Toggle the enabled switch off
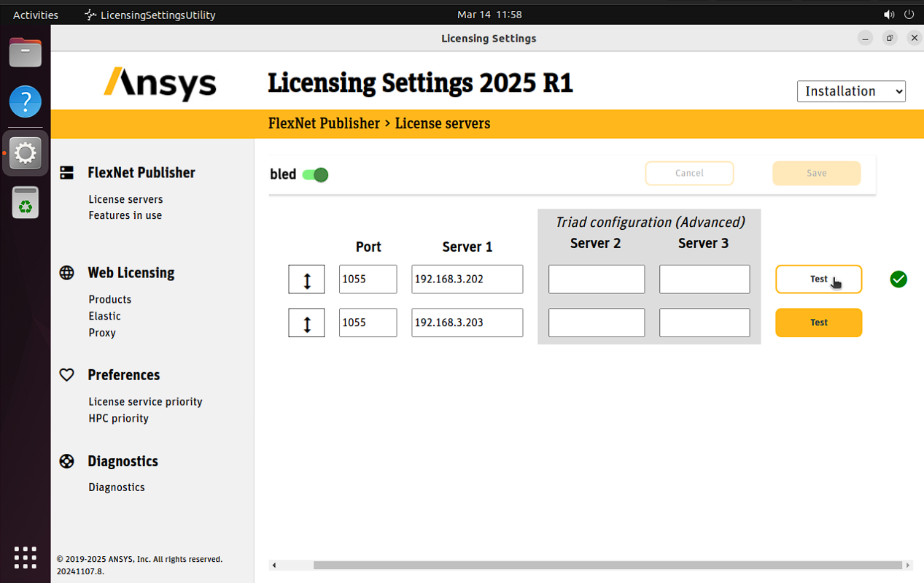 pos(316,175)
